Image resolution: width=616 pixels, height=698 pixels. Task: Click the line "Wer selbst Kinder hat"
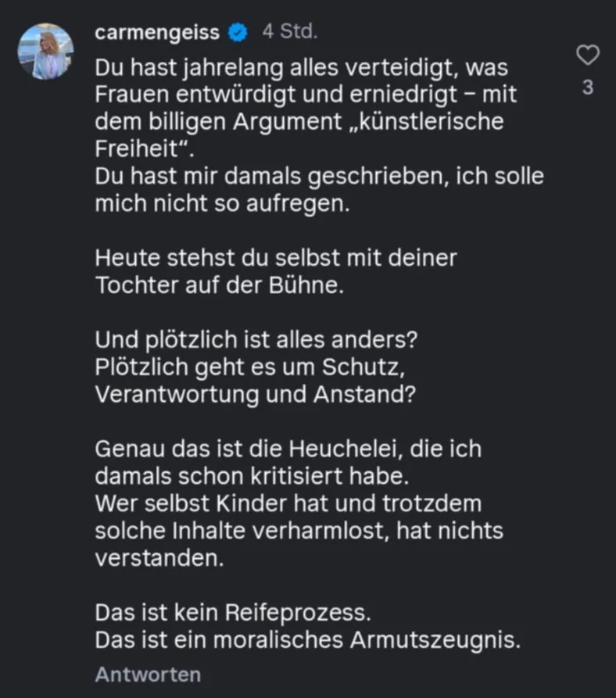click(x=288, y=503)
